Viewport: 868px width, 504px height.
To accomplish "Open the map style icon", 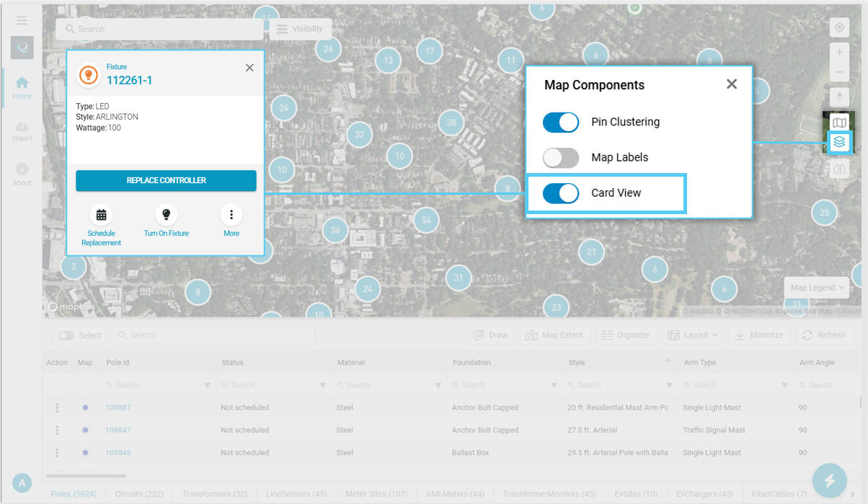I will pos(839,123).
